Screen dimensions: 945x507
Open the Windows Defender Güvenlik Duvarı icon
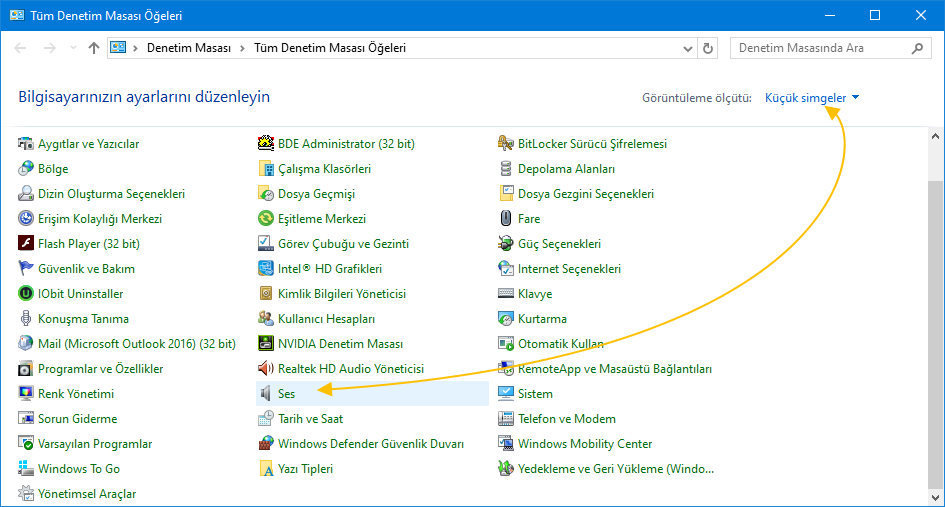pos(266,444)
